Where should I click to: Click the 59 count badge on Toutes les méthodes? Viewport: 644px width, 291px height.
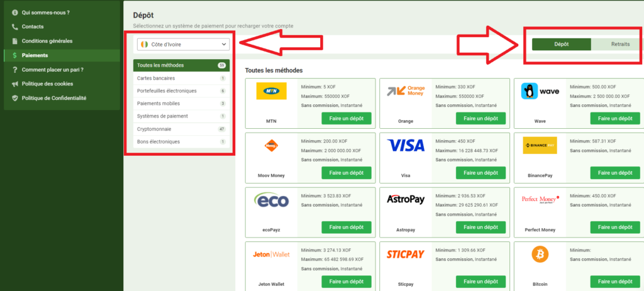coord(222,65)
